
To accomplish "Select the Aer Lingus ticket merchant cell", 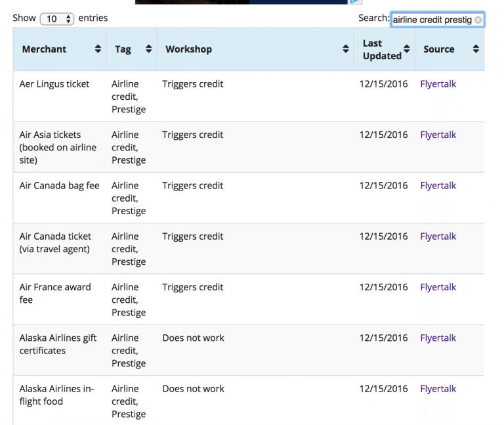I will [54, 84].
